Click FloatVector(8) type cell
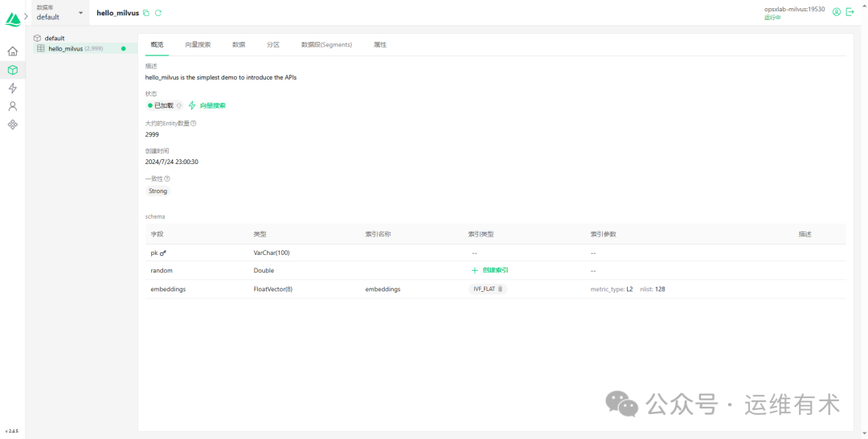This screenshot has width=868, height=439. [273, 289]
